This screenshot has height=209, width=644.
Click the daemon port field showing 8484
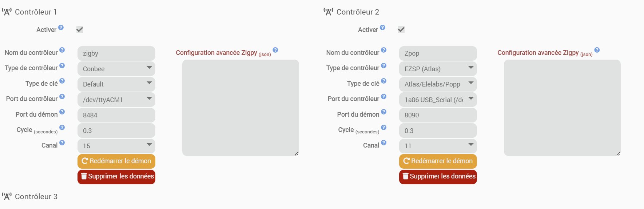tap(116, 115)
